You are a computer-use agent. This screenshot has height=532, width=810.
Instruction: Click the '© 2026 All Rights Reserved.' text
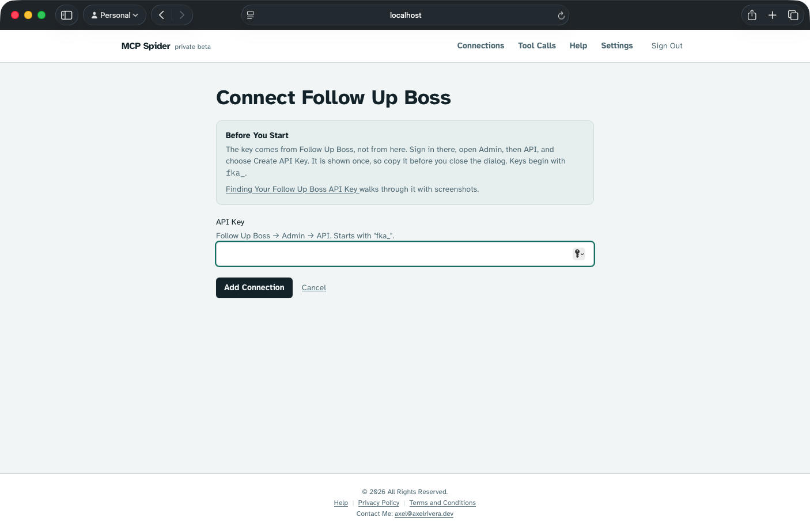(x=405, y=492)
